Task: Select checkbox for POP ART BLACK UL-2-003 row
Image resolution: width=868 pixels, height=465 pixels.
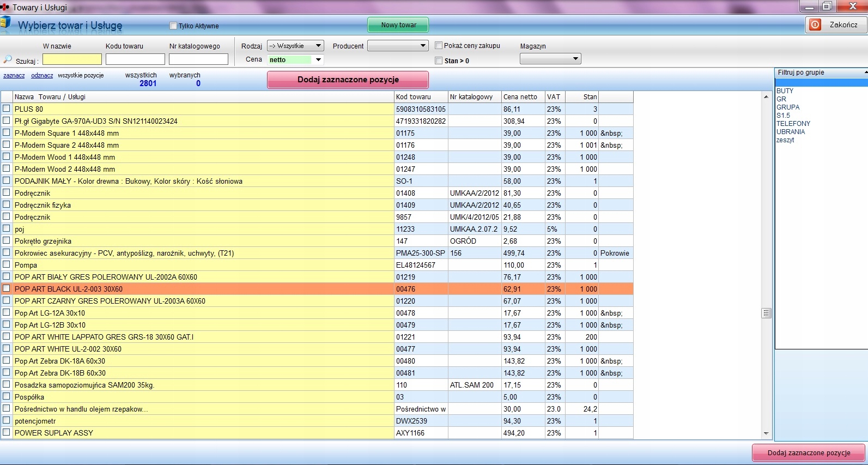Action: [x=7, y=288]
